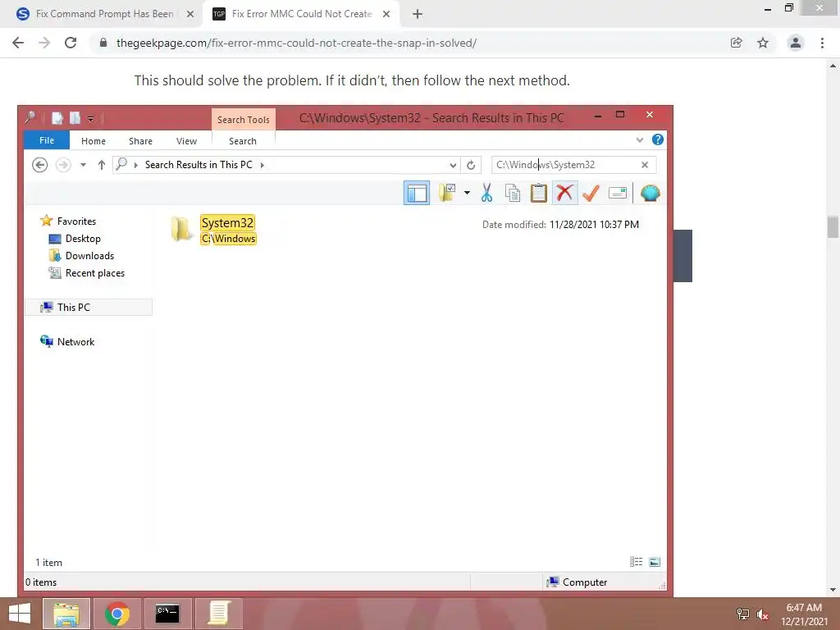Click the quick access Properties icon in title bar
The width and height of the screenshot is (840, 630).
[57, 118]
